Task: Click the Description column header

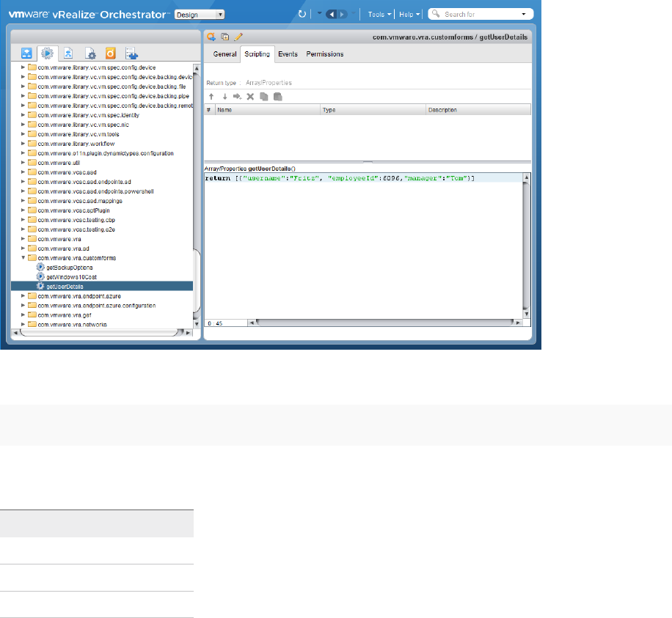Action: [478, 110]
